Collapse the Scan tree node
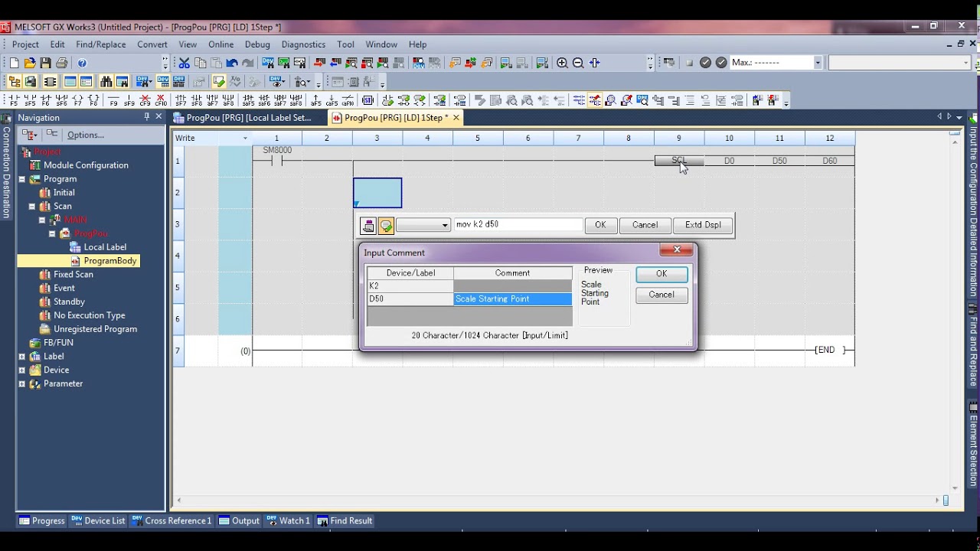 (x=32, y=207)
